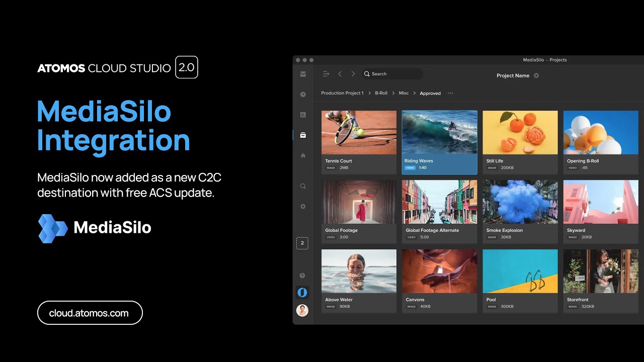This screenshot has height=362, width=644.
Task: Open the Global Footage thumbnail
Action: pyautogui.click(x=359, y=202)
